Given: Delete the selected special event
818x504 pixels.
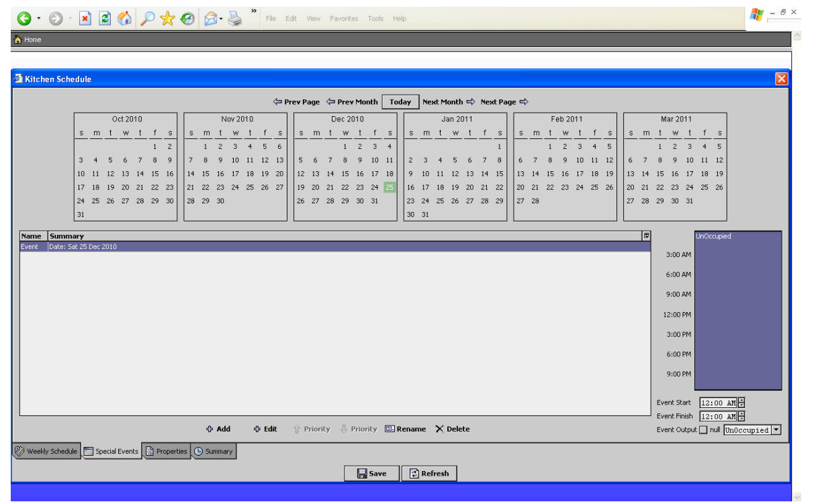Looking at the screenshot, I should tap(453, 430).
